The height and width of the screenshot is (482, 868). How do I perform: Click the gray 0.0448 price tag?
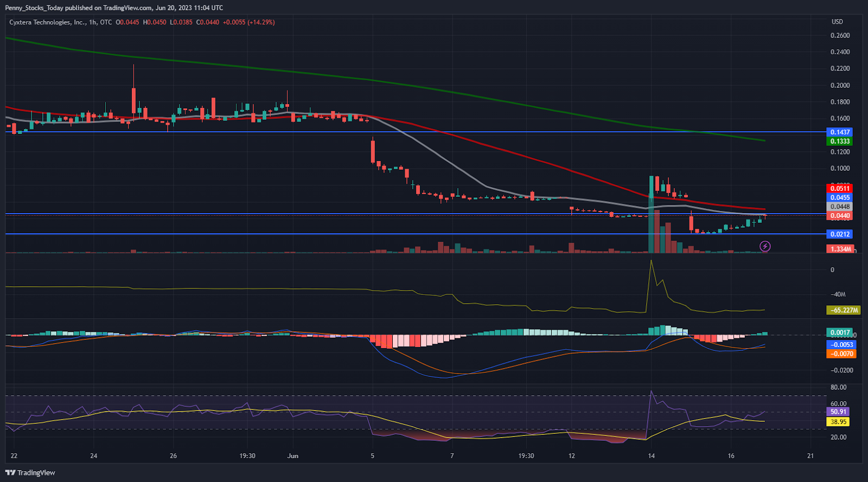coord(840,207)
